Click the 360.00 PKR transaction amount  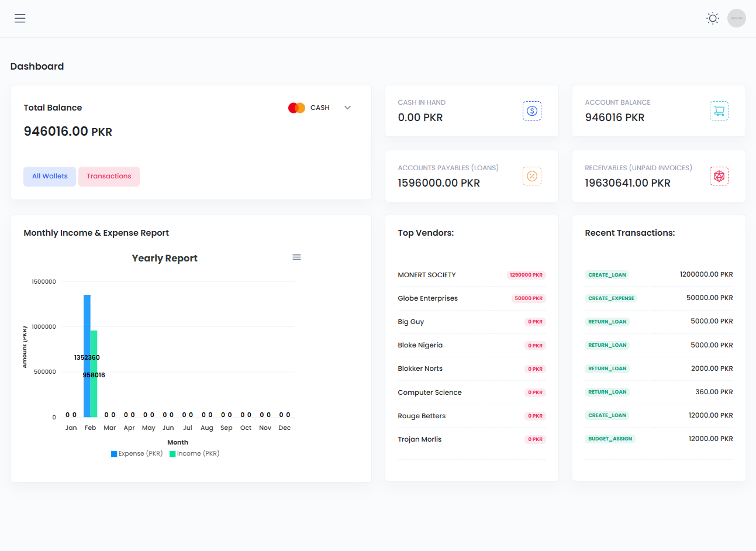point(714,392)
